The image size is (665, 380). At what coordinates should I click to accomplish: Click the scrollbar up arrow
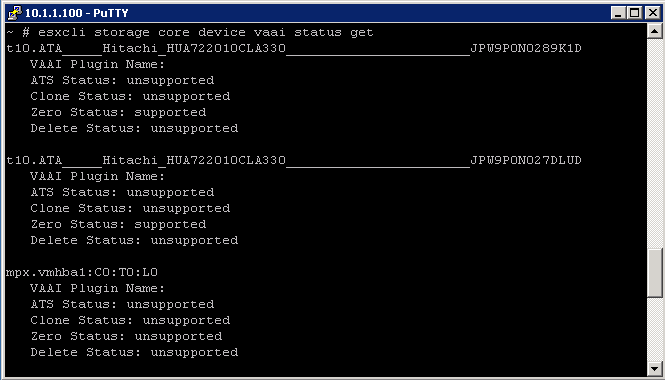point(654,31)
